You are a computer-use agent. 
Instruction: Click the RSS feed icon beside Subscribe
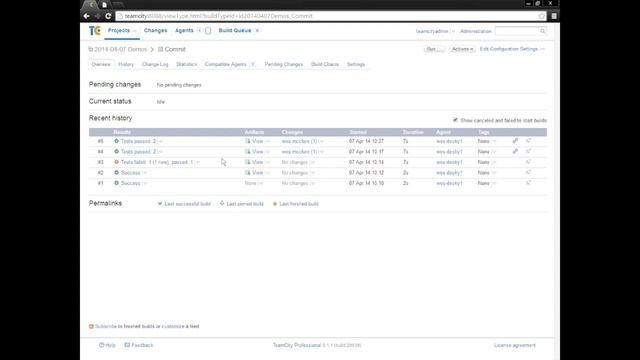[91, 326]
